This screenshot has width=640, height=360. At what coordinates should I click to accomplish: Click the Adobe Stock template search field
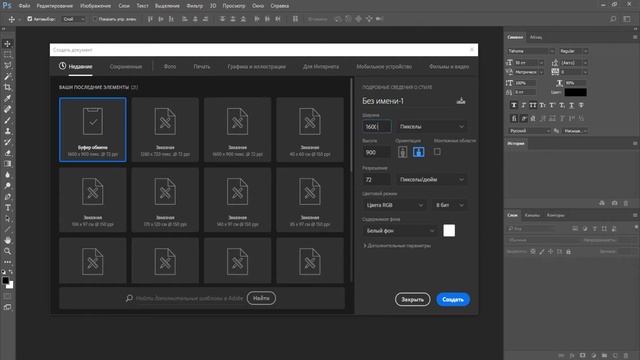[x=189, y=298]
